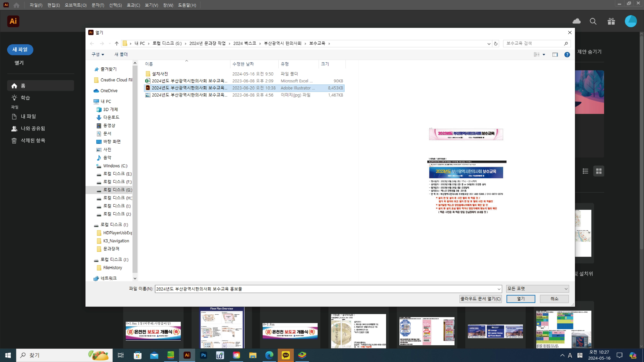Open the 오브젝트(O) menu
The height and width of the screenshot is (362, 644).
[76, 5]
